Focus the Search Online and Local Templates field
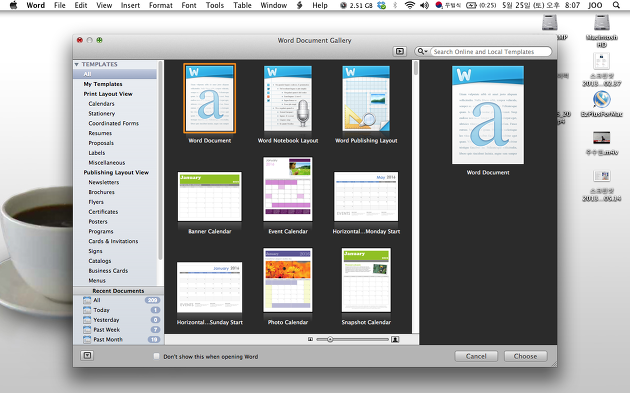Viewport: 630px width, 393px height. pos(491,51)
